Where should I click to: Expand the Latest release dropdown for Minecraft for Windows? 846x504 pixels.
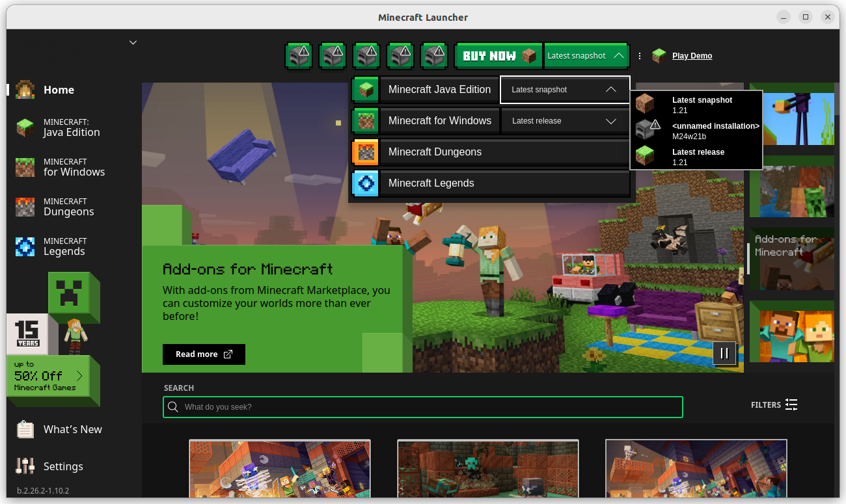pos(565,121)
